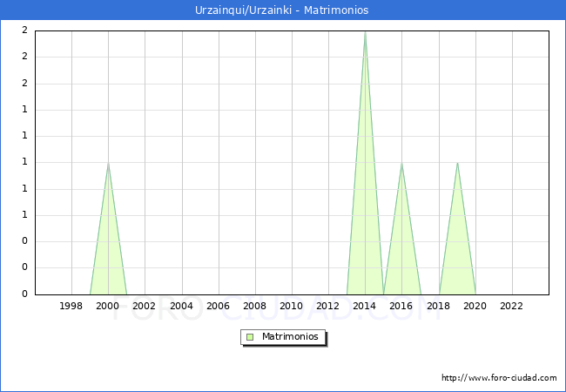Click the Matrimonios legend label text
This screenshot has height=392, width=566.
coord(289,336)
